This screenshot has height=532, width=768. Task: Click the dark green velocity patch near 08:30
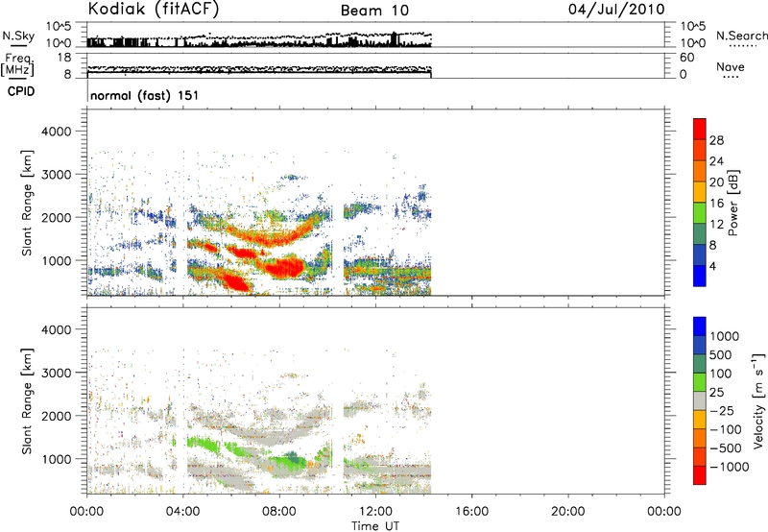tap(291, 457)
